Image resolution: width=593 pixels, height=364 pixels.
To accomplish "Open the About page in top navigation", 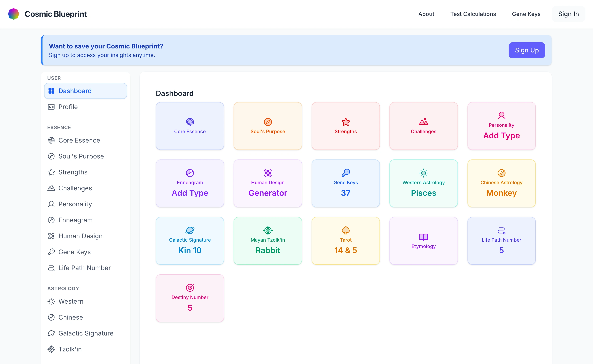I will click(x=426, y=14).
